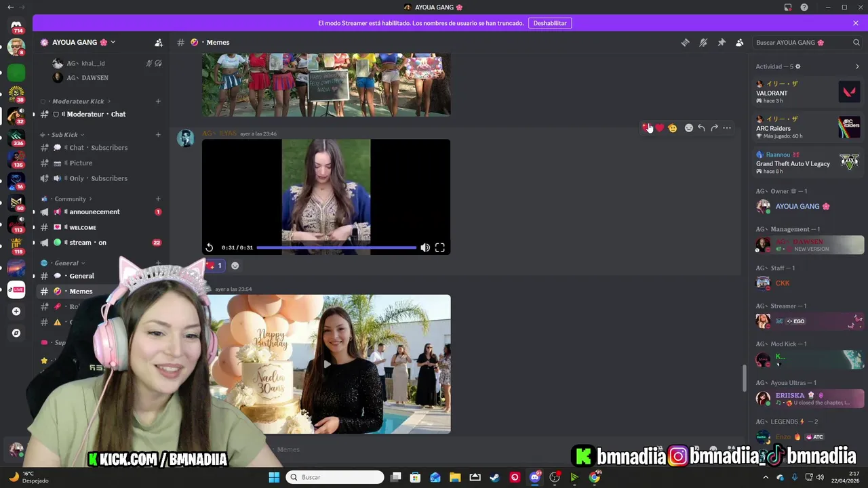The height and width of the screenshot is (488, 868).
Task: Open the server icon with 135 badge
Action: (16, 159)
